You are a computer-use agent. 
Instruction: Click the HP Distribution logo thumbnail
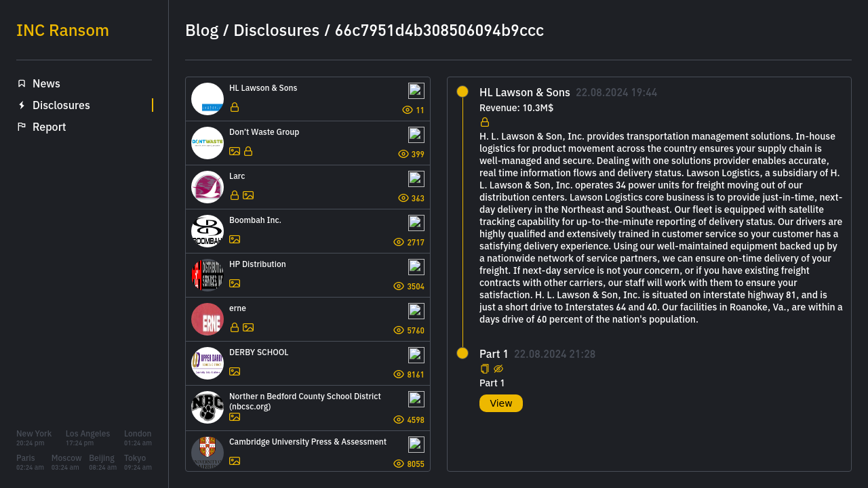(x=208, y=275)
